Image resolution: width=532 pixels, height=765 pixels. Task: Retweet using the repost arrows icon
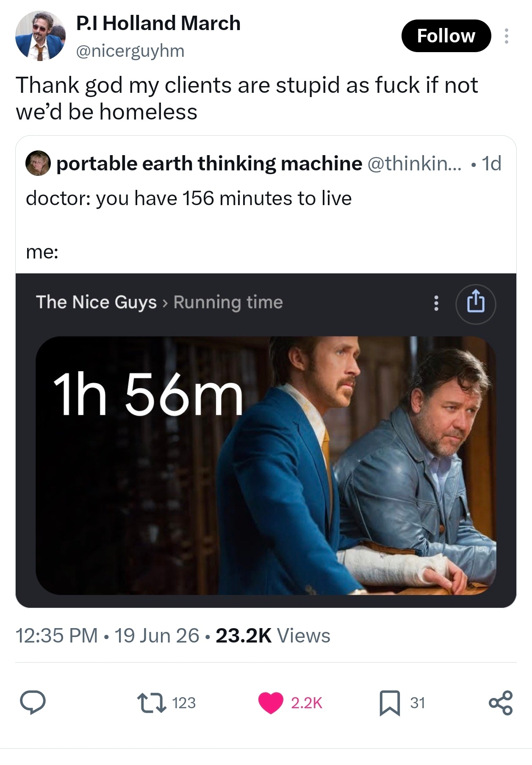pyautogui.click(x=151, y=703)
